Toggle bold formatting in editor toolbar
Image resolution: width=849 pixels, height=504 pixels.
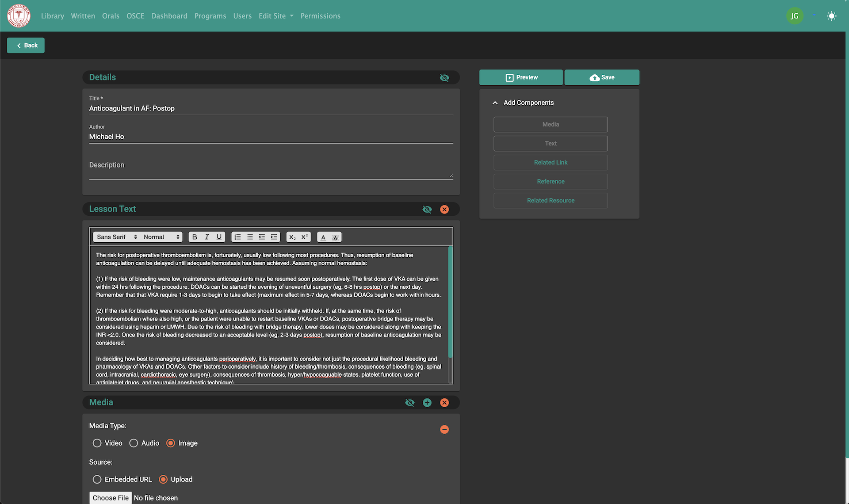195,237
